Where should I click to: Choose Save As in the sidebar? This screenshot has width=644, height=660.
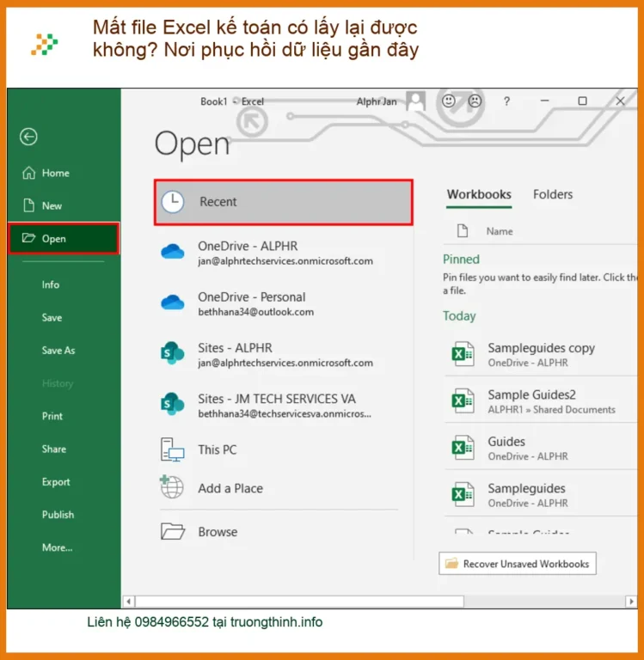(58, 351)
